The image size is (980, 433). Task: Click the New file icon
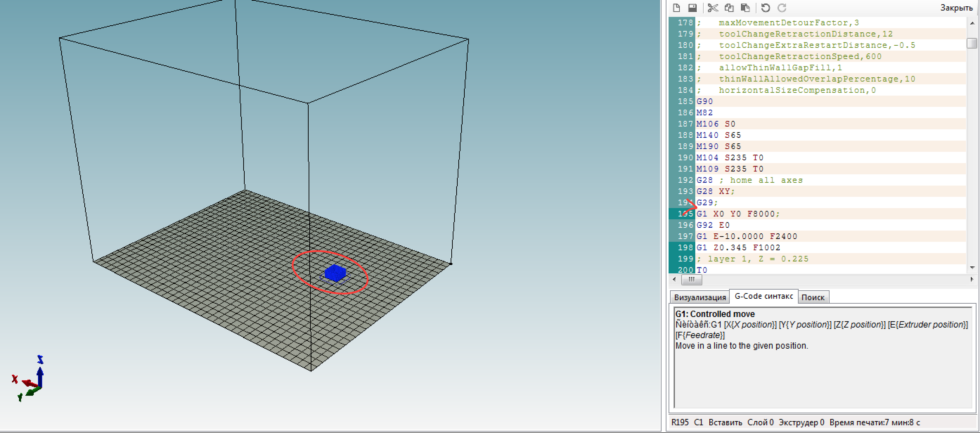click(676, 8)
